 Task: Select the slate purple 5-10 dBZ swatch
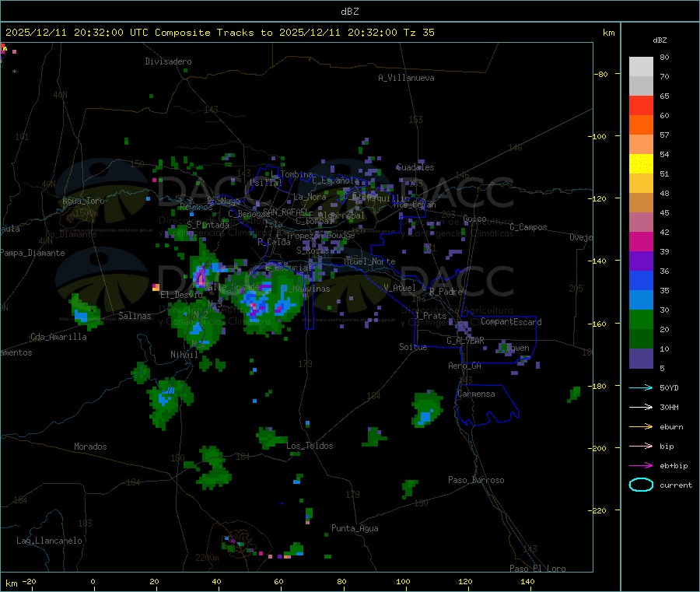click(x=641, y=359)
